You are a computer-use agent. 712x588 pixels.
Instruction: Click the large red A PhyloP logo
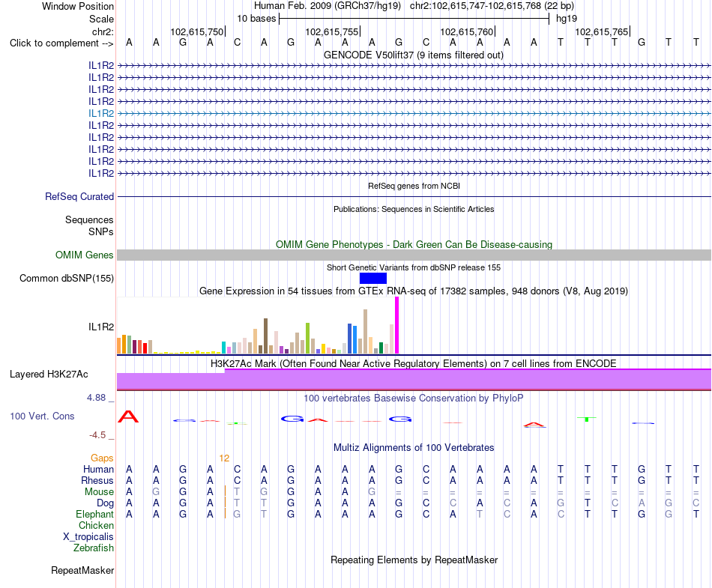point(128,416)
